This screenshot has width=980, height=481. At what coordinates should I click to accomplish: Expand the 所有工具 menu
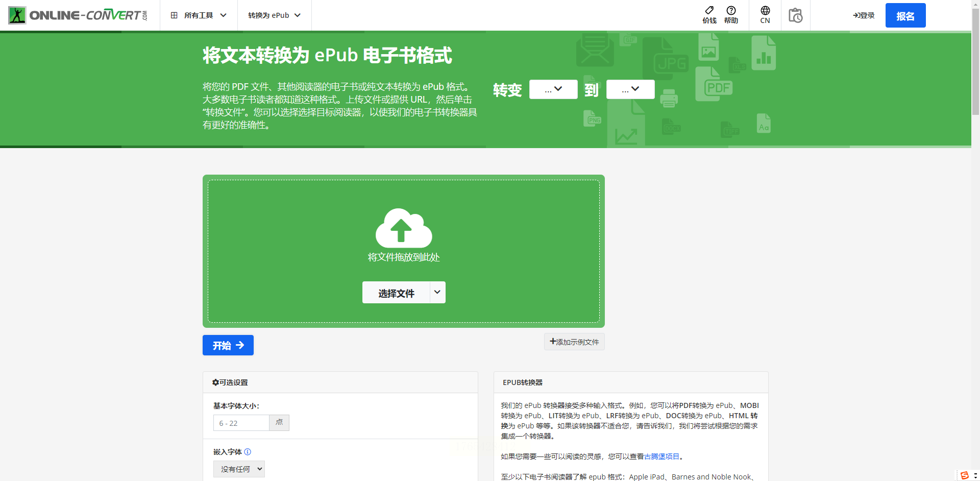click(199, 15)
